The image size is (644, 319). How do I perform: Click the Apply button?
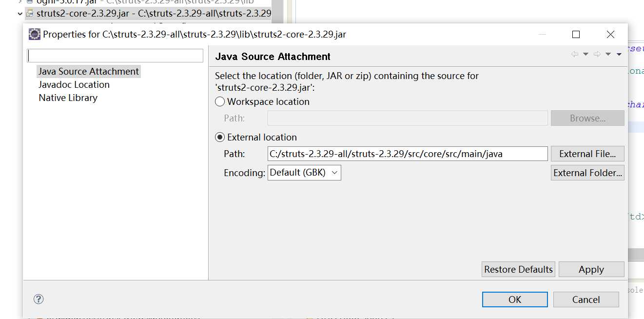point(591,269)
